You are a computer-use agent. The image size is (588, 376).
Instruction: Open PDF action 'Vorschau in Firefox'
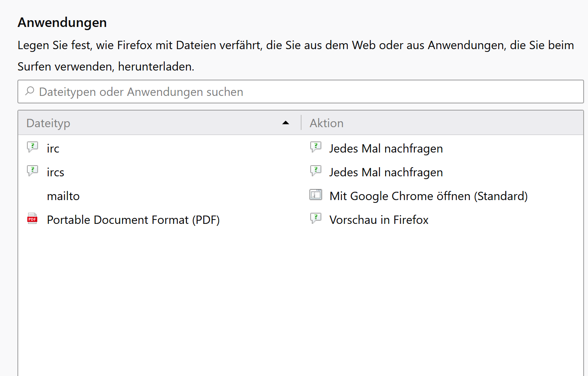[379, 220]
